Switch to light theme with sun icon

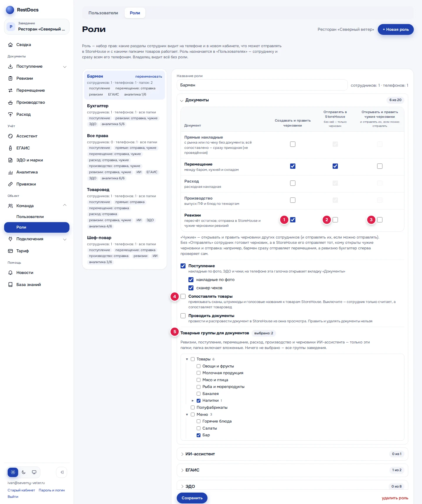coord(13,472)
